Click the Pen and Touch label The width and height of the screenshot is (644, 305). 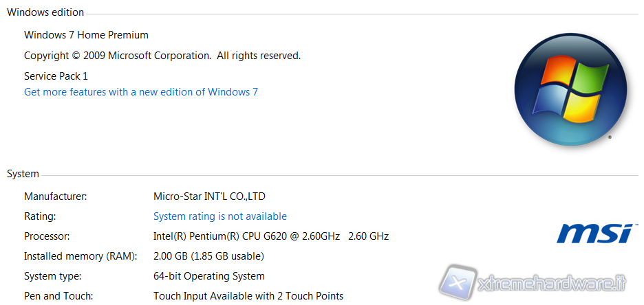point(58,296)
